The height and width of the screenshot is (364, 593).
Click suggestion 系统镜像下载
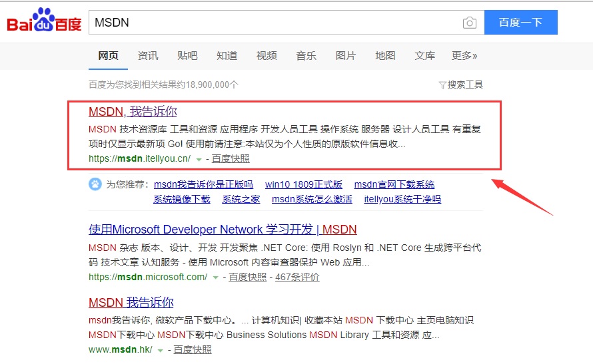click(x=182, y=199)
